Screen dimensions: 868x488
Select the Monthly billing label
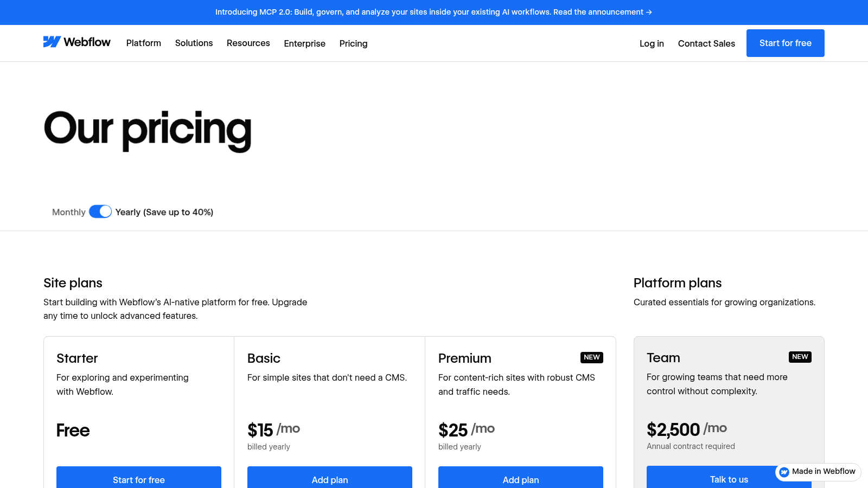(x=69, y=212)
